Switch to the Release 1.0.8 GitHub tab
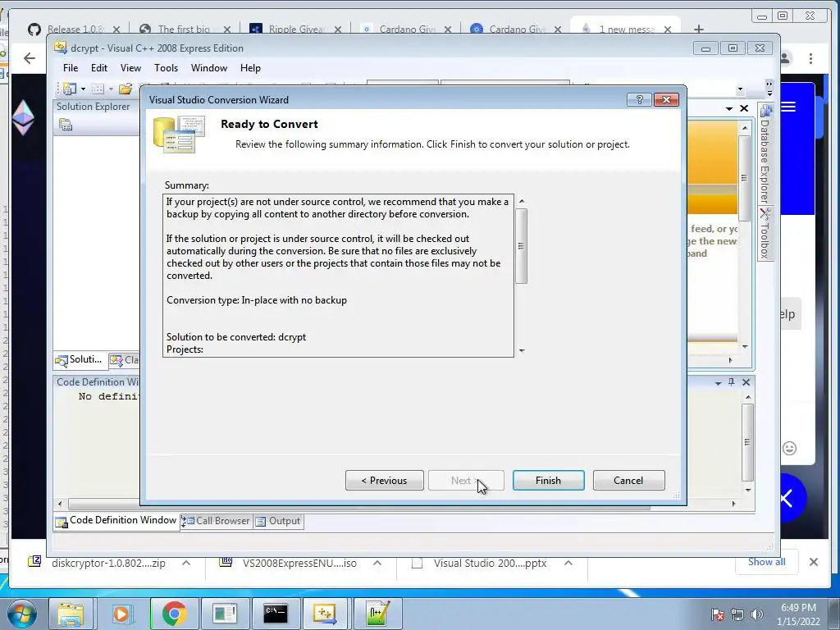 coord(75,29)
